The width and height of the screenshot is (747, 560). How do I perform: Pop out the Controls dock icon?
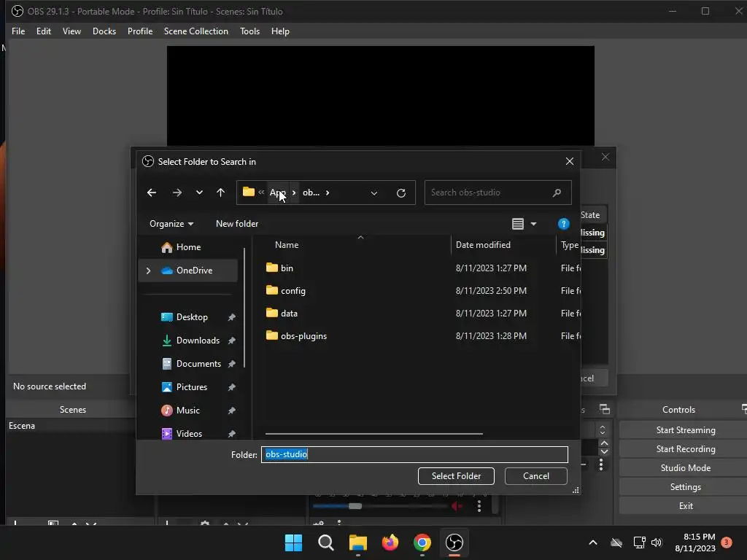point(743,408)
